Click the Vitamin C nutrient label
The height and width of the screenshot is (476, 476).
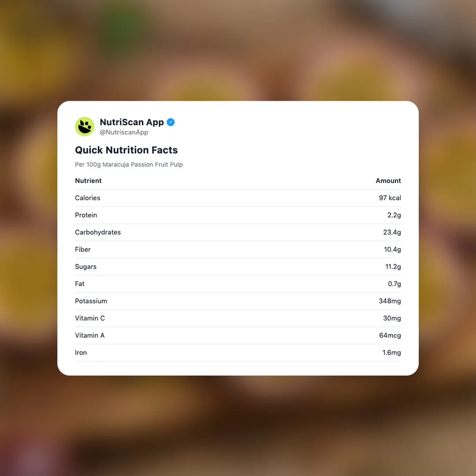click(x=90, y=318)
